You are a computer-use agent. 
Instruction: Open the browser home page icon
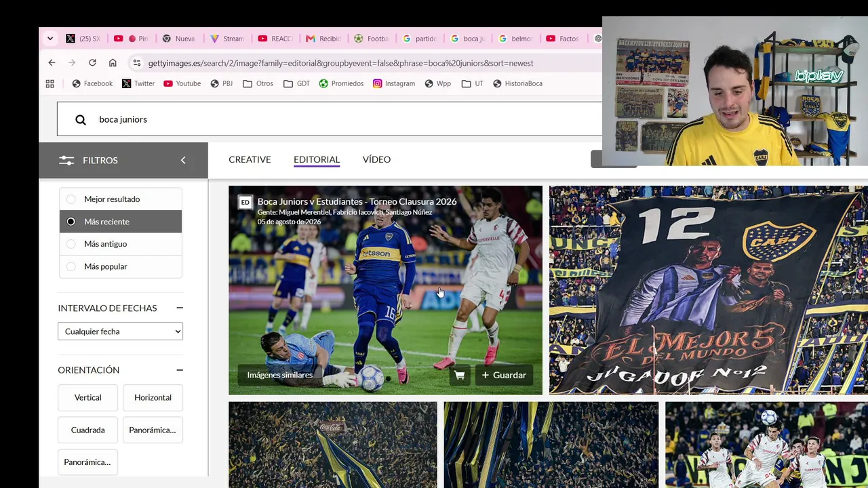point(113,63)
